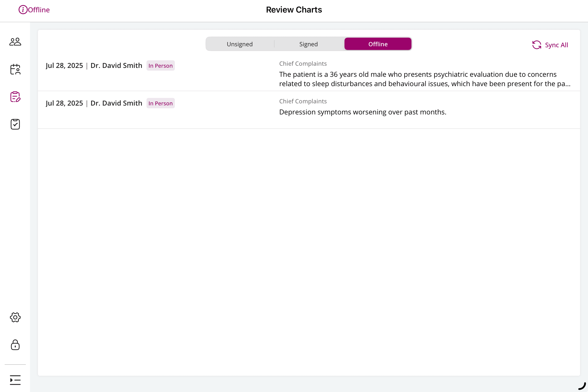The height and width of the screenshot is (392, 588).
Task: Select the completed tasks clipboard icon
Action: tap(15, 124)
